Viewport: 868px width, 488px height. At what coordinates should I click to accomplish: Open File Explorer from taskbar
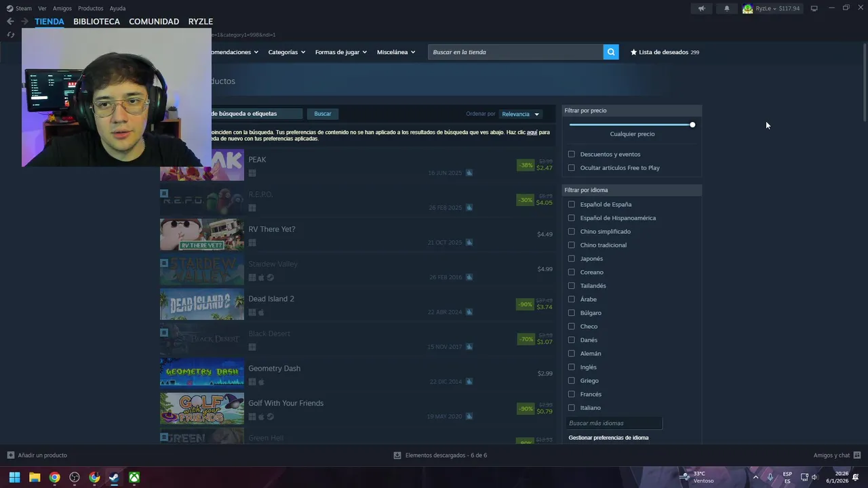35,477
